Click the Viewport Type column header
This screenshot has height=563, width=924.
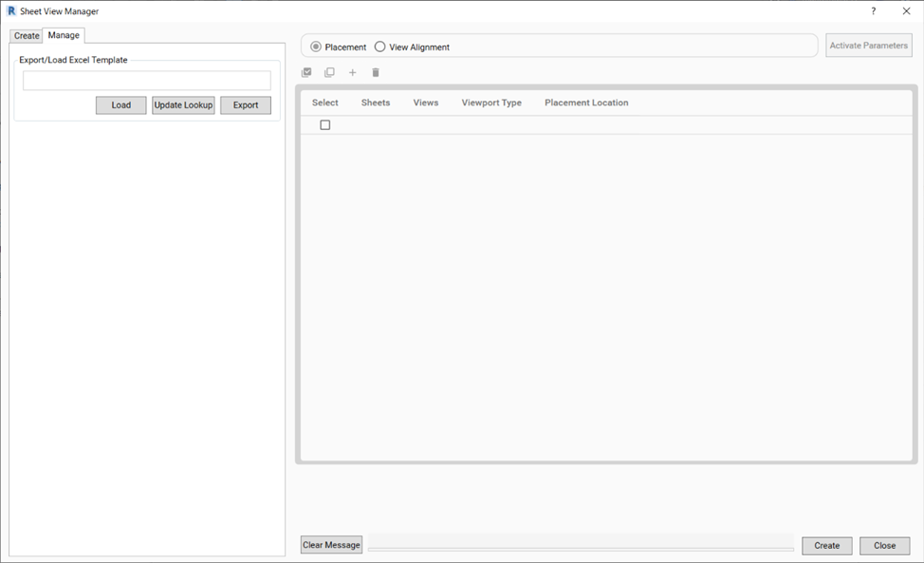[491, 103]
